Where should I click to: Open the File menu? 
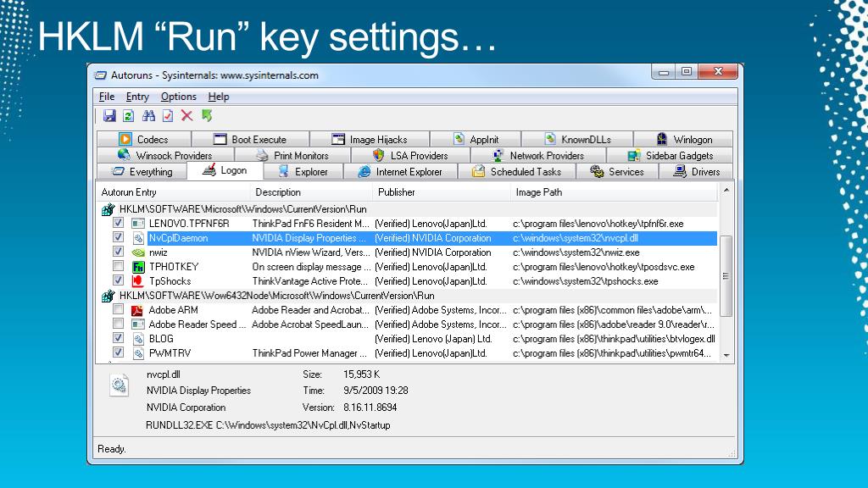click(x=107, y=97)
